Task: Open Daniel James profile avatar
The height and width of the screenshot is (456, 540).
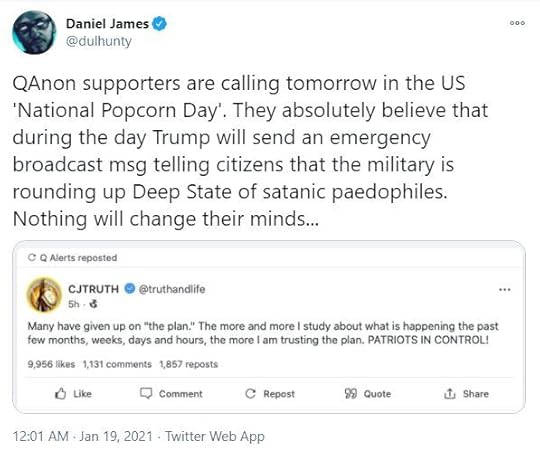Action: (x=34, y=32)
